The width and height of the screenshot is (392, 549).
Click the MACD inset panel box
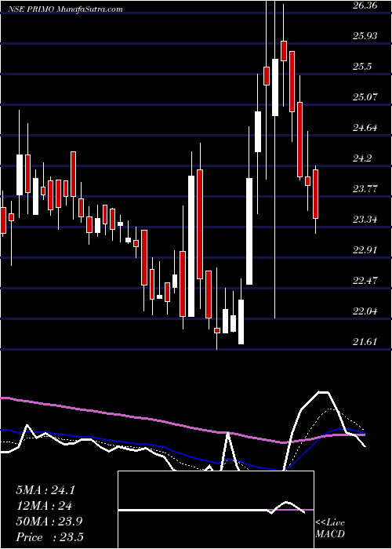pos(216,510)
